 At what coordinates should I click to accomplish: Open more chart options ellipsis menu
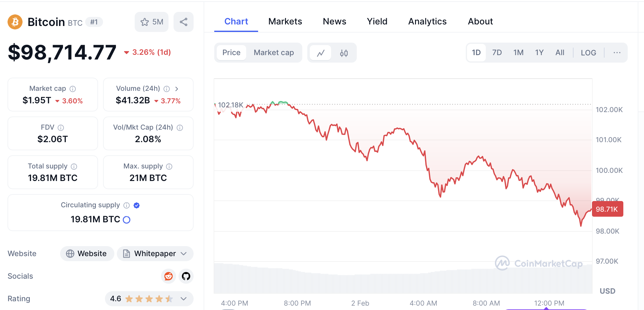617,53
